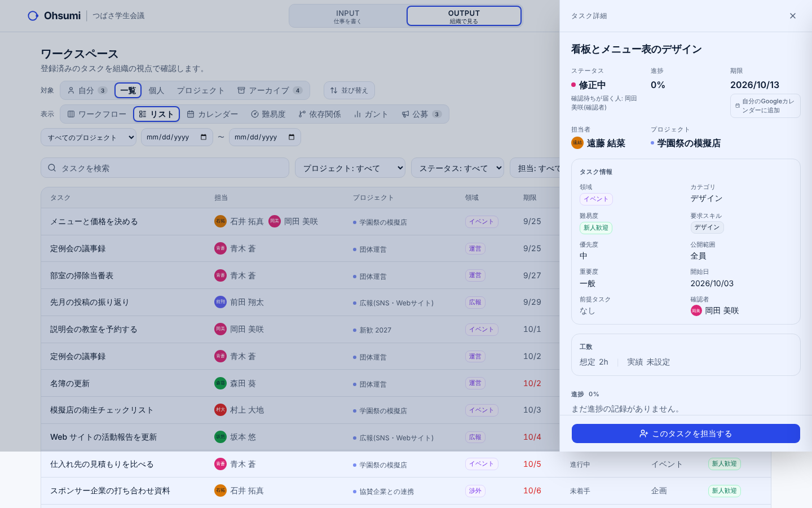The image size is (812, 508).
Task: Click the 修正中 status indicator
Action: pyautogui.click(x=589, y=85)
